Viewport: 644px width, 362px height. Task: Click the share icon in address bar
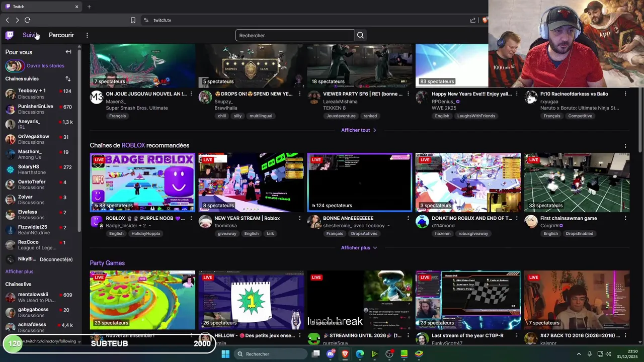(x=473, y=20)
